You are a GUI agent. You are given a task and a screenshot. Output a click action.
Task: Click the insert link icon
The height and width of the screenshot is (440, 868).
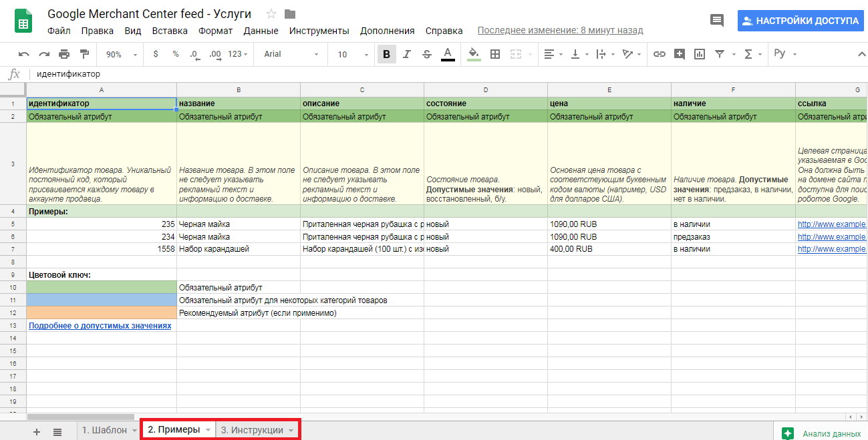(659, 54)
